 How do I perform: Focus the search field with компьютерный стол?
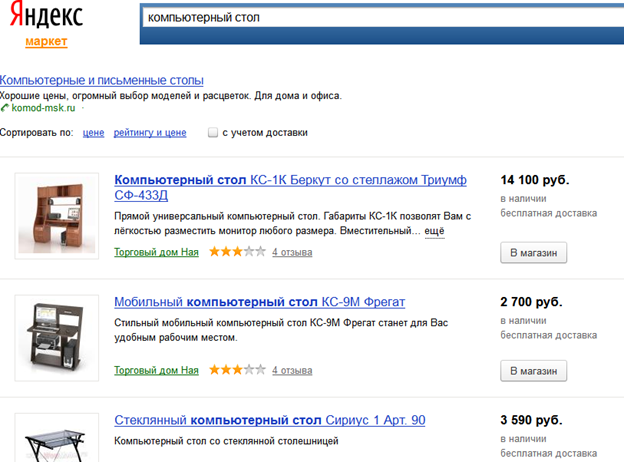click(x=383, y=18)
